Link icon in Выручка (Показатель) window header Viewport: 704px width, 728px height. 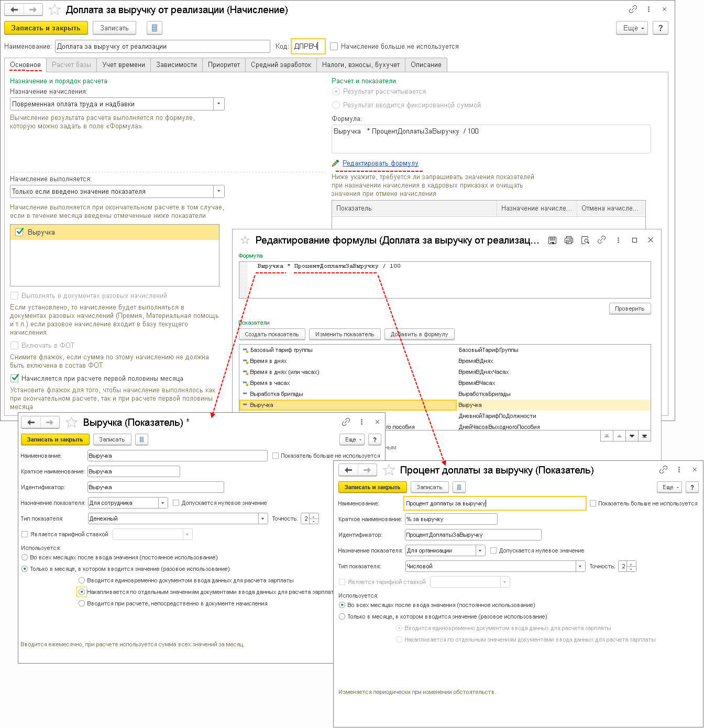346,422
